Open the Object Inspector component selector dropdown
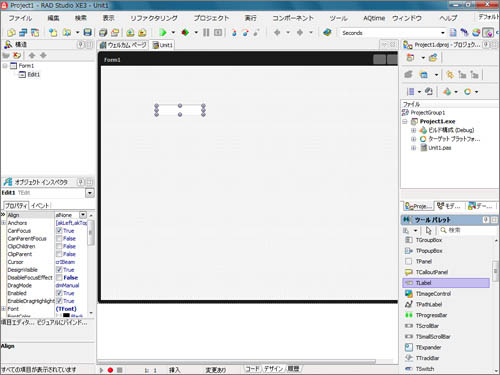Screen dimensions: 500x375 (x=90, y=193)
